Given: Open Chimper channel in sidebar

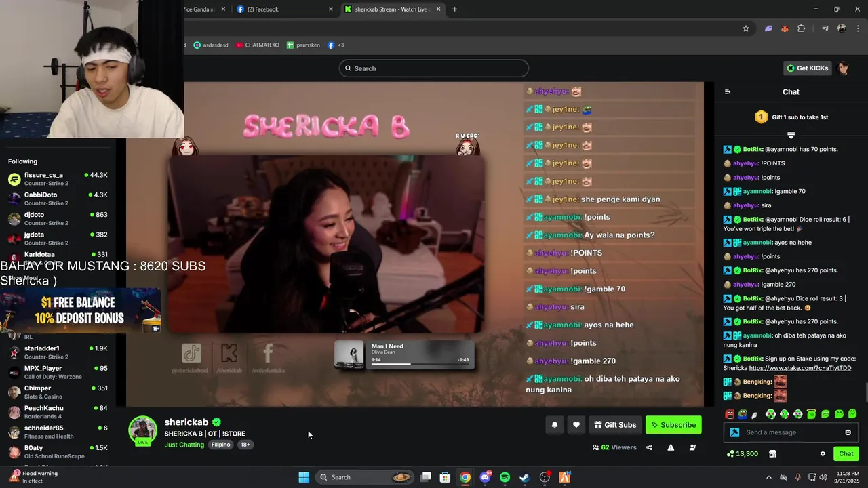Looking at the screenshot, I should coord(58,392).
